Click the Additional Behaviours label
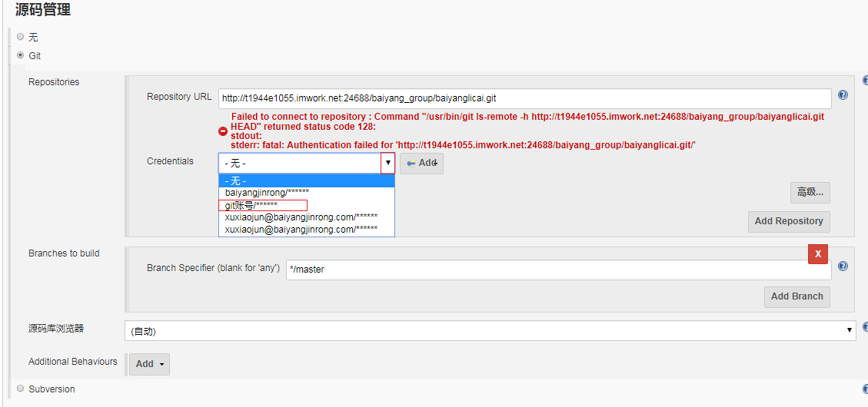This screenshot has height=407, width=868. coord(72,362)
